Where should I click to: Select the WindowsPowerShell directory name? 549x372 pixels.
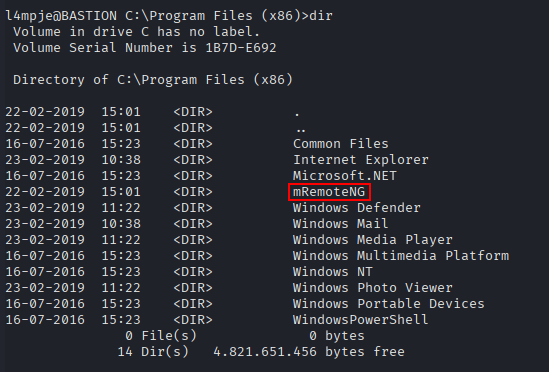coord(360,320)
